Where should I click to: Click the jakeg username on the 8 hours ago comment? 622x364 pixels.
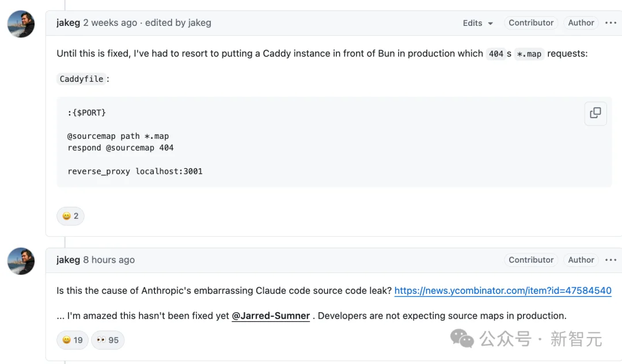(x=68, y=260)
